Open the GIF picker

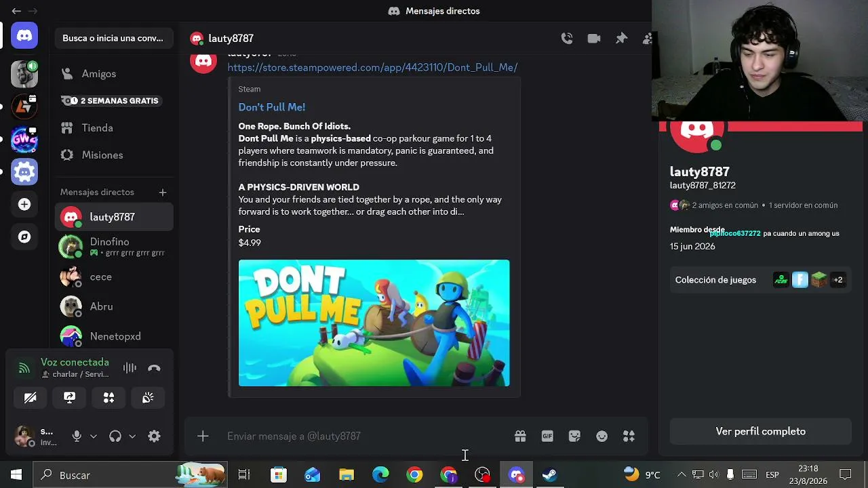pyautogui.click(x=547, y=436)
